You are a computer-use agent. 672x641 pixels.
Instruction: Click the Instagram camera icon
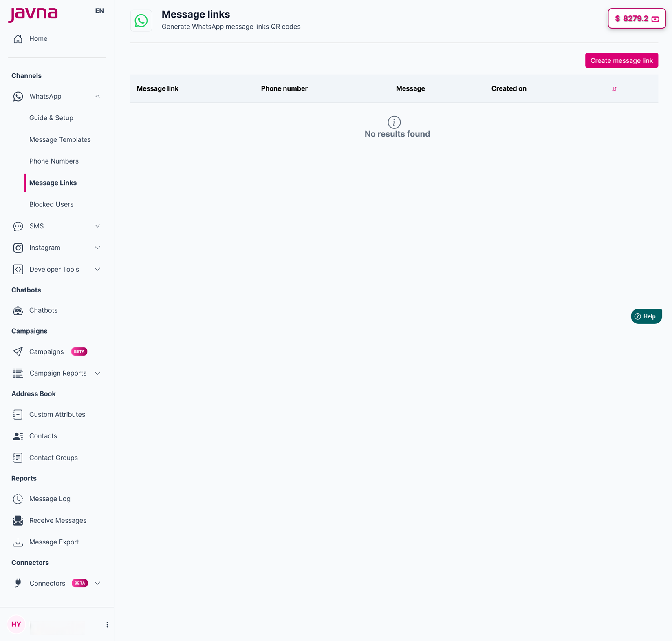18,248
